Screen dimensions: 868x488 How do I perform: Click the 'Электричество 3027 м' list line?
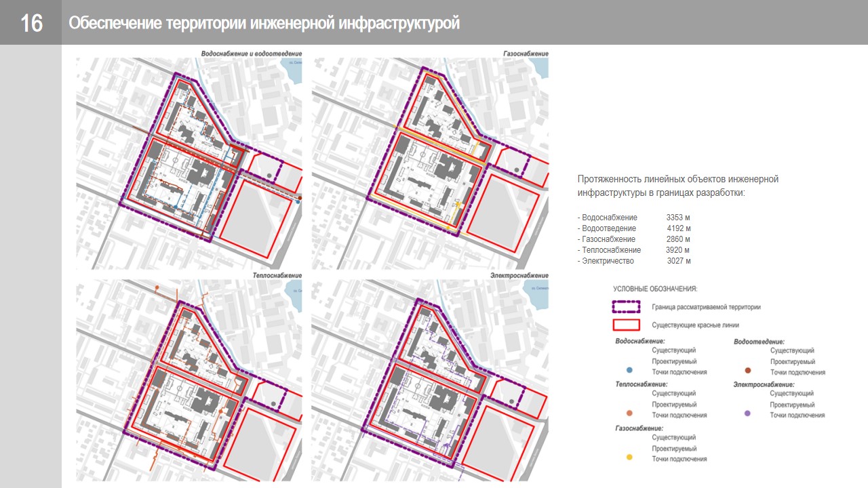pyautogui.click(x=633, y=261)
